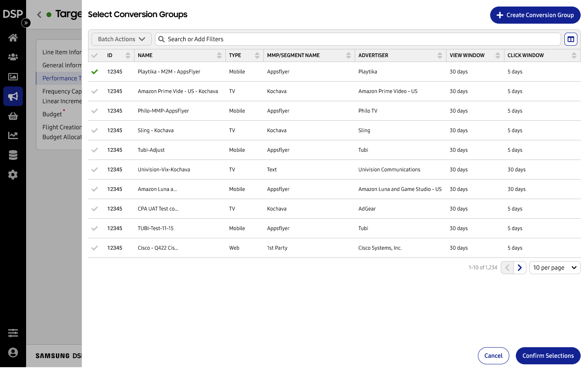Select Tubi-Adjust row checkmark
Image resolution: width=588 pixels, height=368 pixels.
pyautogui.click(x=95, y=150)
